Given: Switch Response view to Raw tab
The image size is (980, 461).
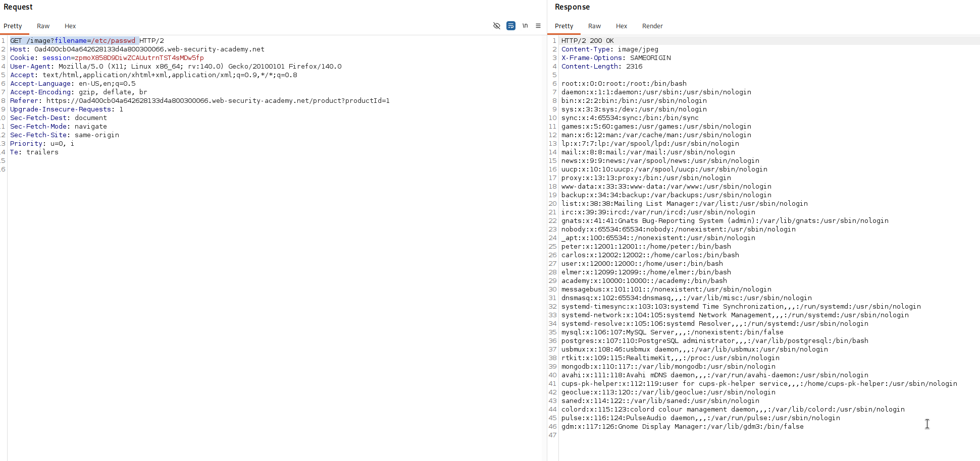Looking at the screenshot, I should point(595,26).
